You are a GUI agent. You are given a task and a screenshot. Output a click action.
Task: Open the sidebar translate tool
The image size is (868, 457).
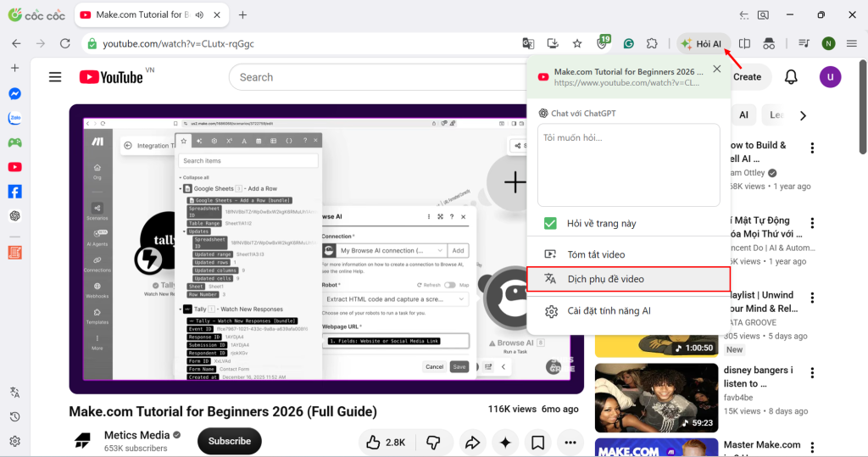pyautogui.click(x=15, y=393)
